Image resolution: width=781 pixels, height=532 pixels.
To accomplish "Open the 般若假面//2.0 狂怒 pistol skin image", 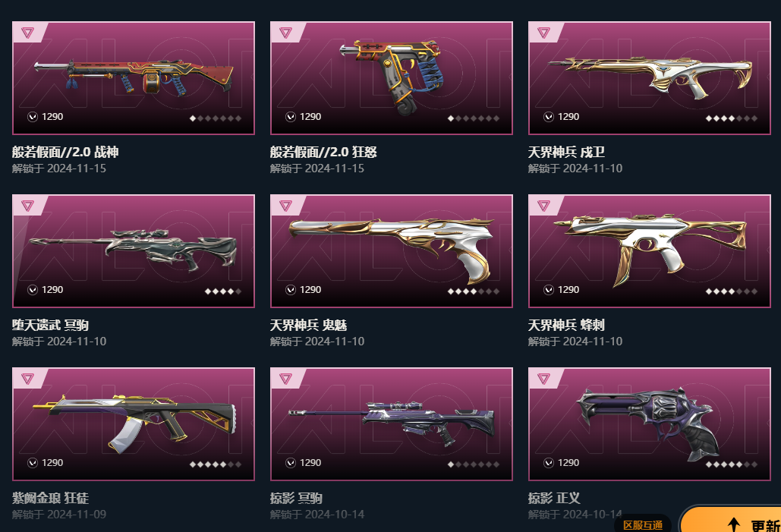I will [392, 77].
